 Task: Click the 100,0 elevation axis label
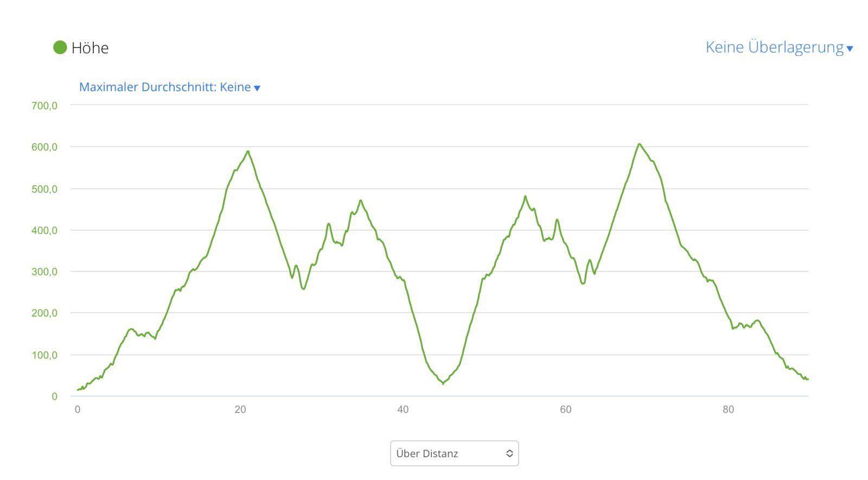[x=44, y=355]
